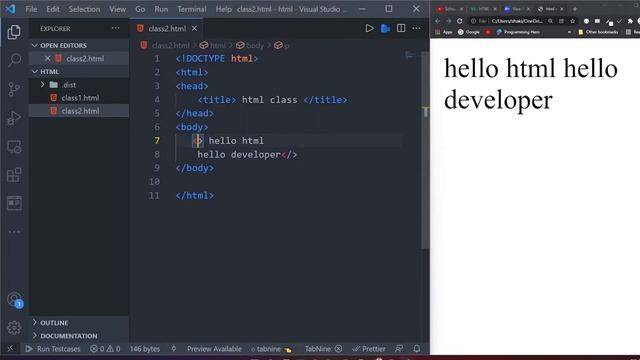Open the Accounts menu with notification badge
The width and height of the screenshot is (640, 360).
pos(15,300)
